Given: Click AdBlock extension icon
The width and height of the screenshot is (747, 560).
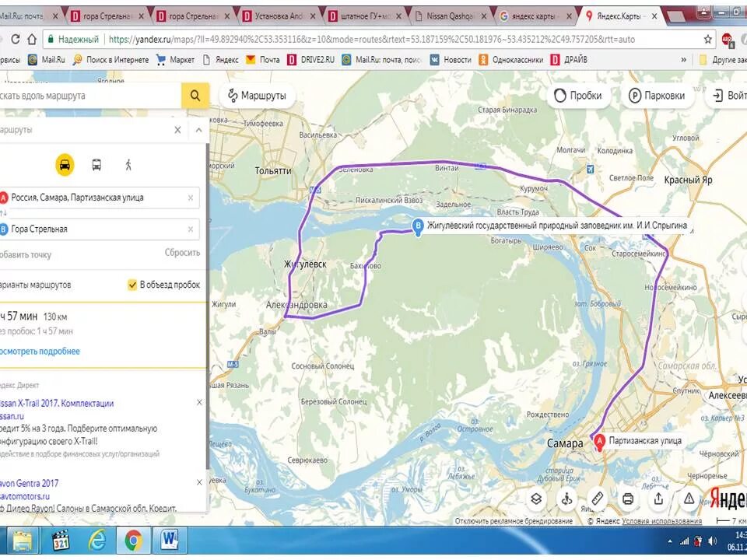Looking at the screenshot, I should point(727,40).
